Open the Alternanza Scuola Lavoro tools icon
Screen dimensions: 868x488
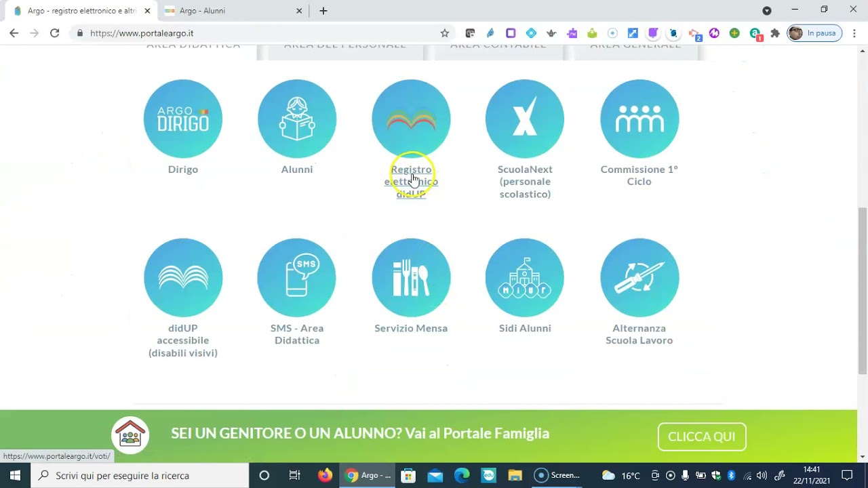click(639, 277)
